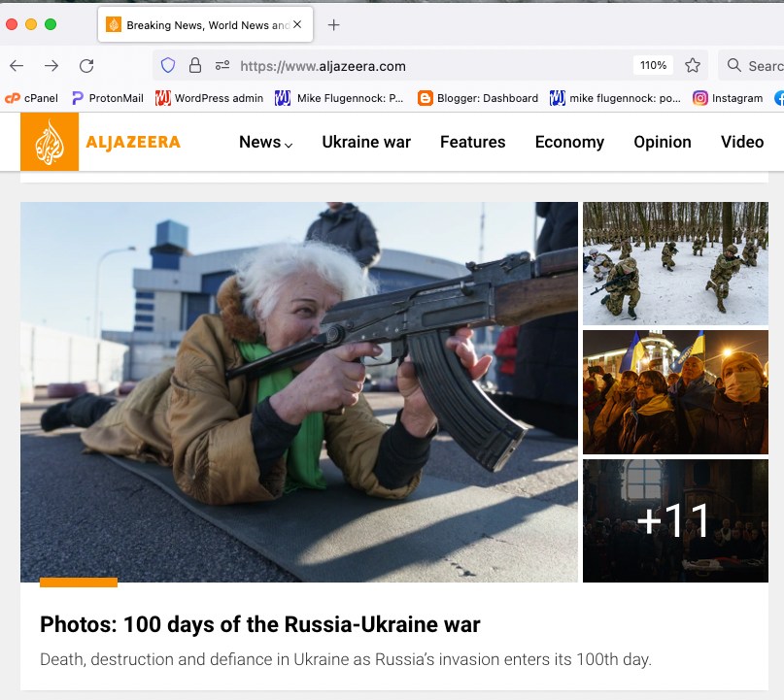Open the Opinion section

click(x=663, y=142)
